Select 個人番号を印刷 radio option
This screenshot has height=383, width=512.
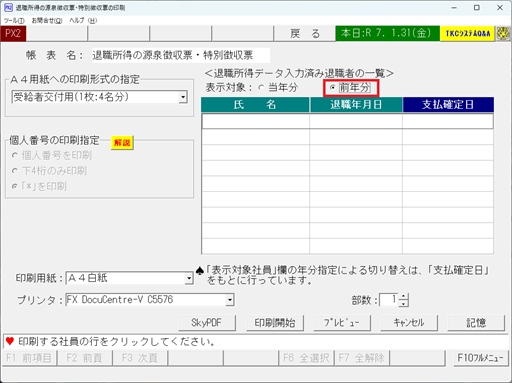click(x=52, y=155)
